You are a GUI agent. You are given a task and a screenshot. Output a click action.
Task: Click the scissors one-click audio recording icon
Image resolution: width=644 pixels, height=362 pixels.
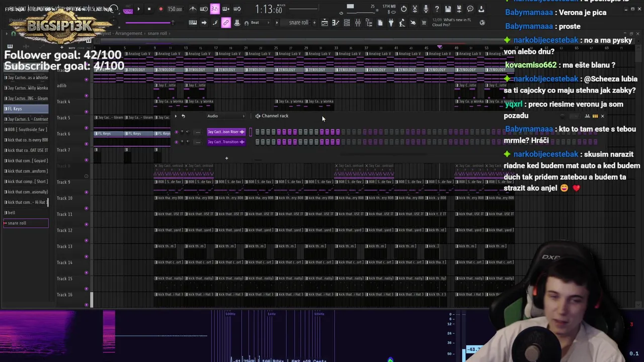(415, 9)
